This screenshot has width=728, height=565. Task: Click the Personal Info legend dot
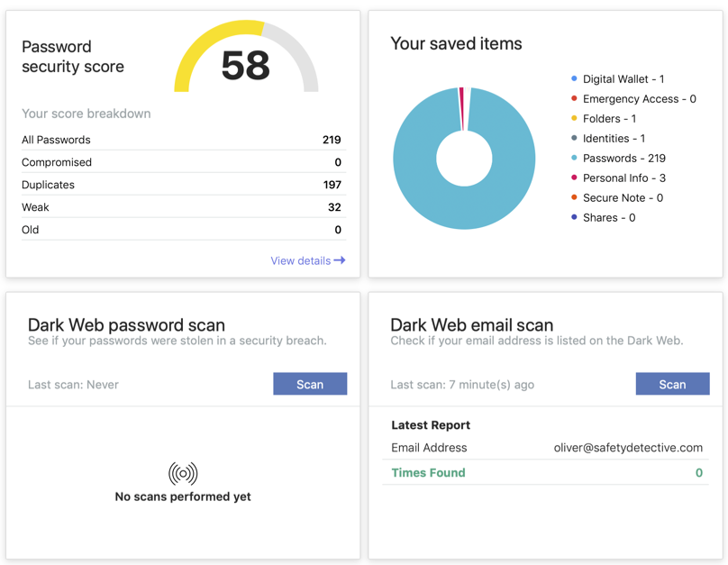574,178
